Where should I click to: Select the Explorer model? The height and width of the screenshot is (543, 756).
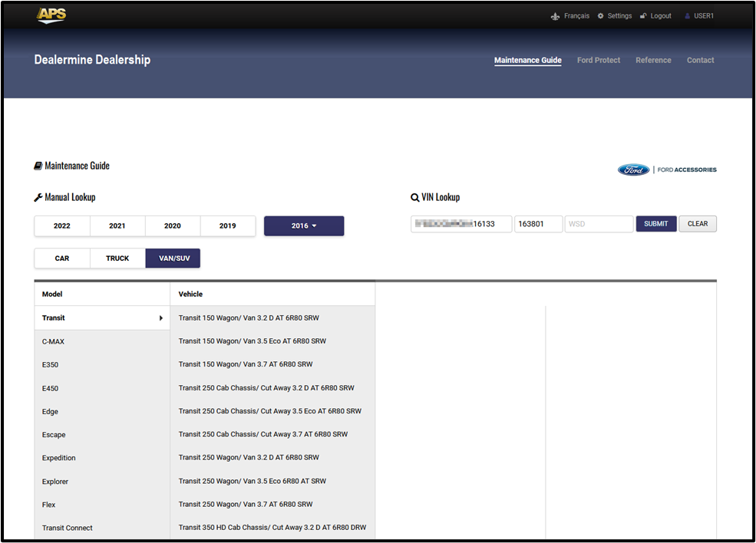(x=55, y=482)
